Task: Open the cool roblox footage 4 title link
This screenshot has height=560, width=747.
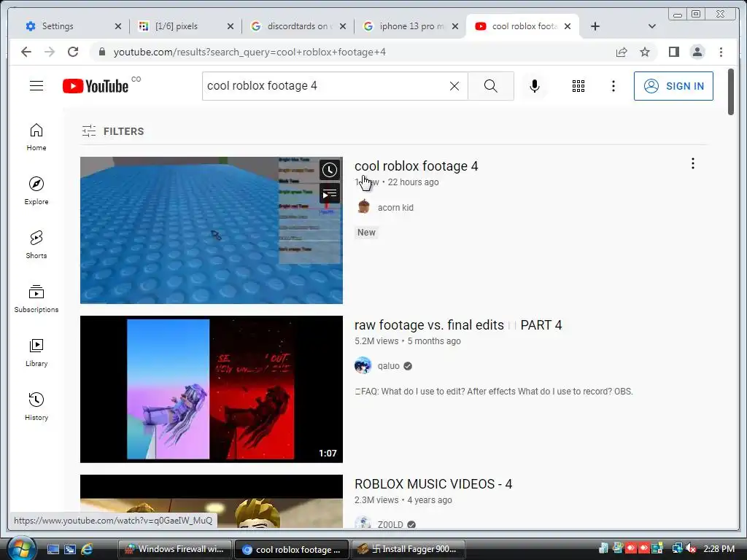Action: 417,166
